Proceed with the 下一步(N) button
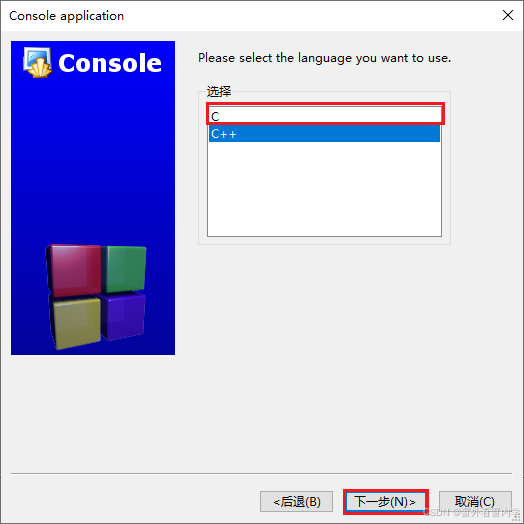The height and width of the screenshot is (524, 524). click(x=385, y=501)
